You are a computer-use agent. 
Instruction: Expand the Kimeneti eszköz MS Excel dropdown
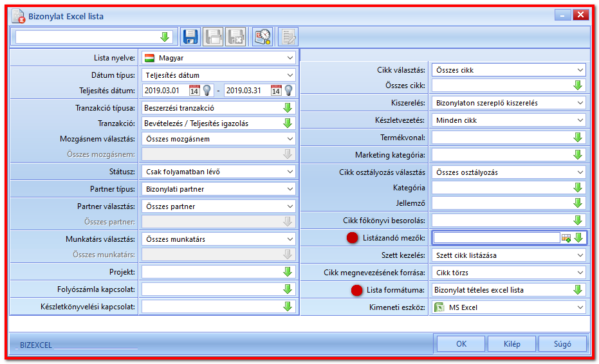[x=580, y=307]
